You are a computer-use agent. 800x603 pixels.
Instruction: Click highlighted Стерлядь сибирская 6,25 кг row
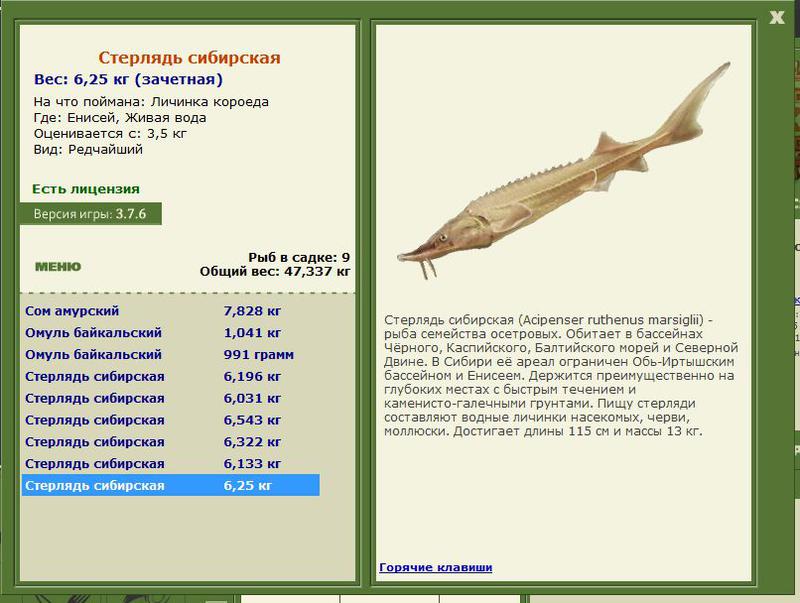[x=170, y=485]
